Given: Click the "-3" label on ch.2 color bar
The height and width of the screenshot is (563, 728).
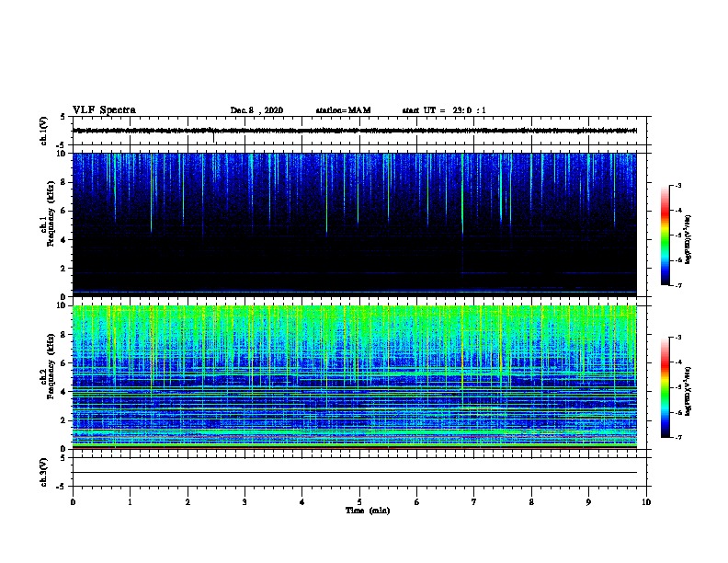Looking at the screenshot, I should tap(677, 338).
